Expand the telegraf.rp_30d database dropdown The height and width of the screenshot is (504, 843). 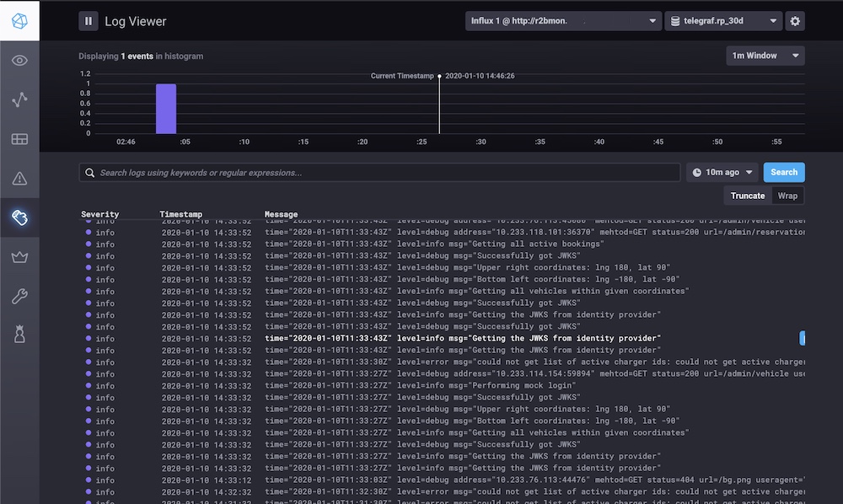(723, 21)
